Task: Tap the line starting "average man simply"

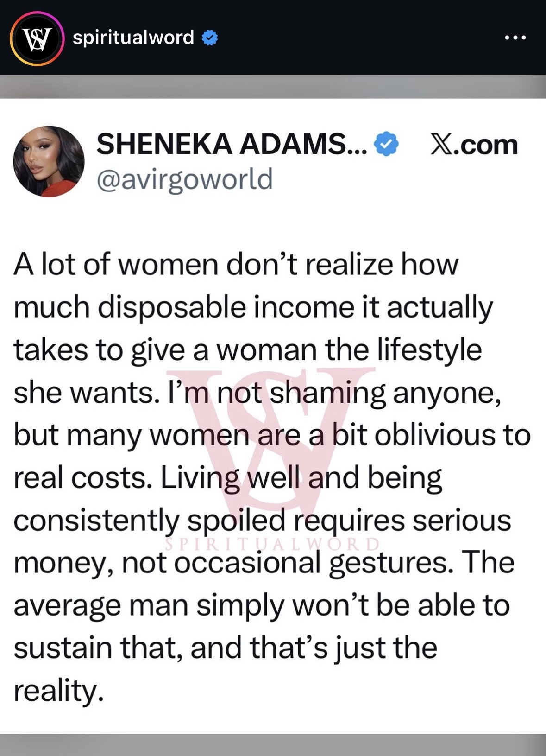Action: point(262,605)
